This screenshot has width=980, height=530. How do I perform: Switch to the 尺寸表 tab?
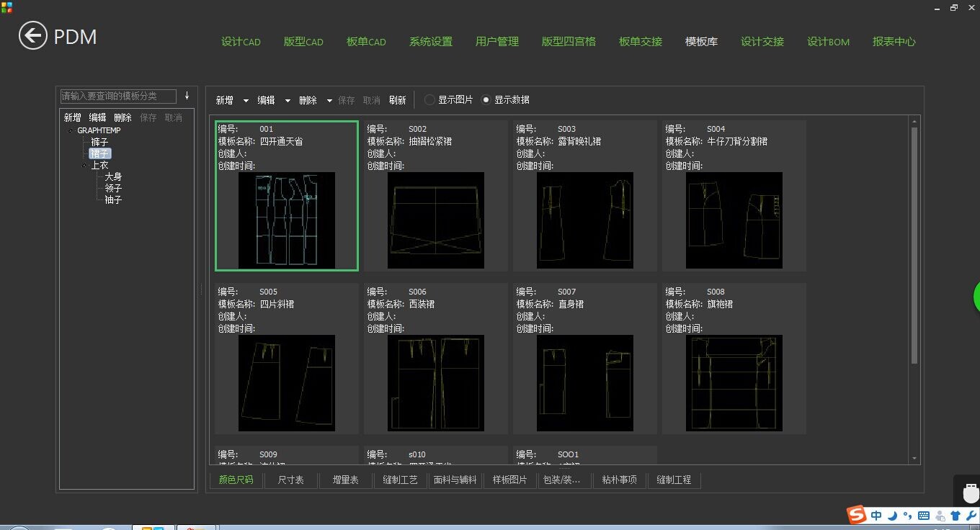(291, 480)
